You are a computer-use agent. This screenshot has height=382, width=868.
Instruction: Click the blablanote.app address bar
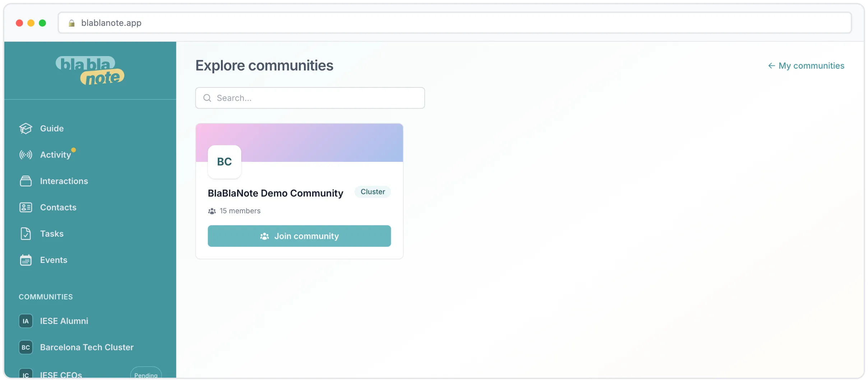pos(455,23)
